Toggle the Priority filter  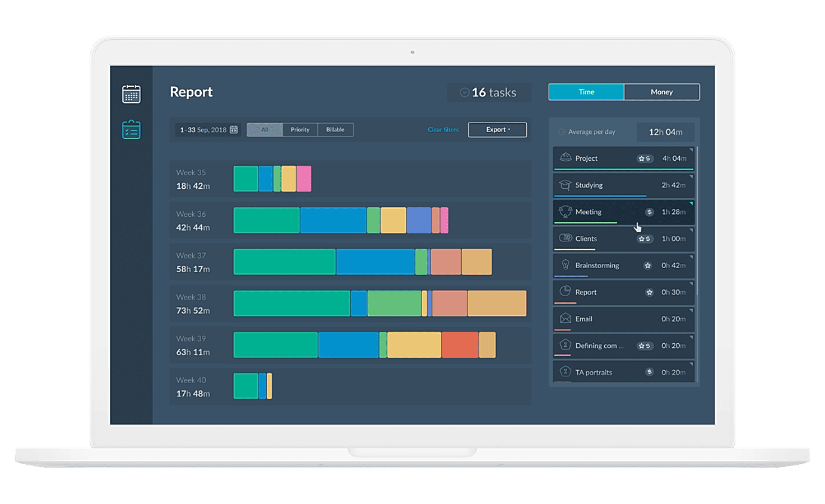click(300, 129)
